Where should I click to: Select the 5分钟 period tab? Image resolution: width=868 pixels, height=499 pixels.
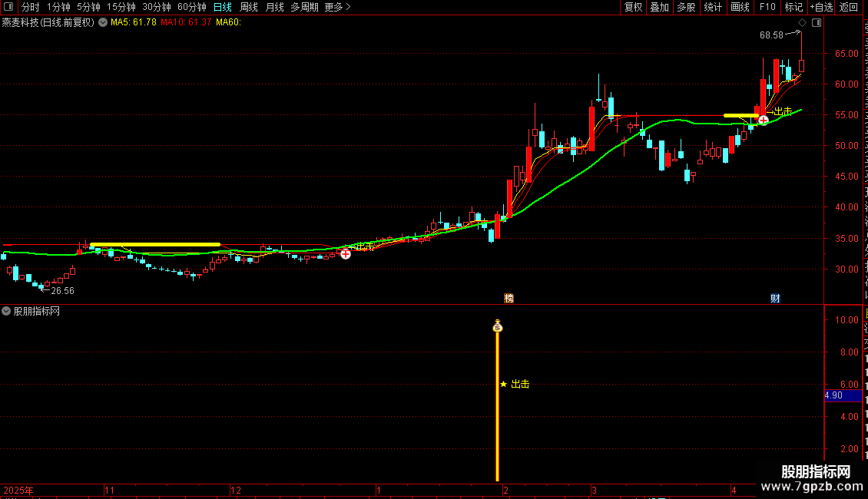point(88,7)
